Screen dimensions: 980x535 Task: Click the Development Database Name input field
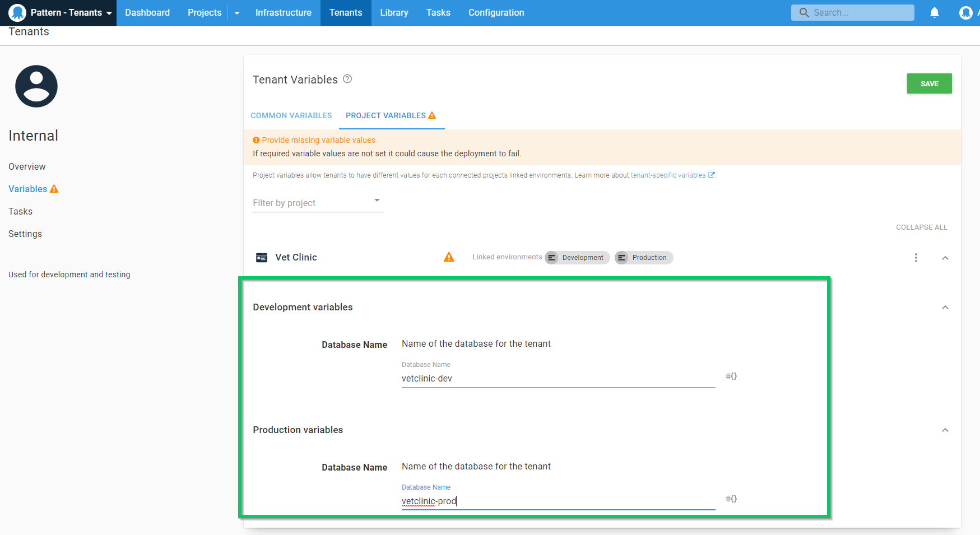pos(558,378)
